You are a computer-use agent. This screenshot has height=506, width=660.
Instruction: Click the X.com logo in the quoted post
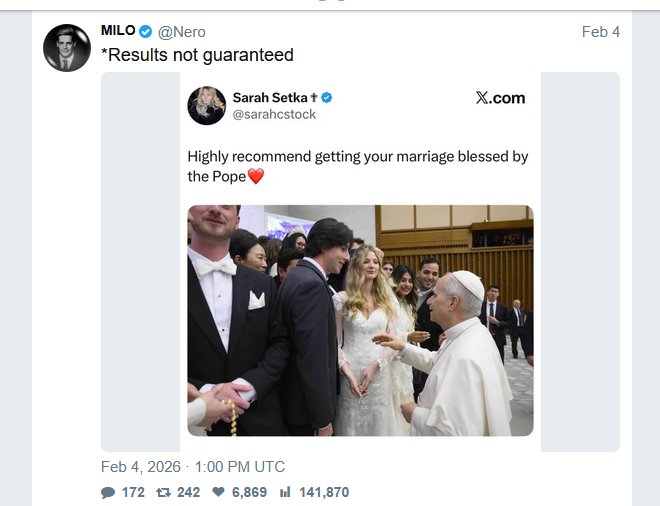click(500, 97)
